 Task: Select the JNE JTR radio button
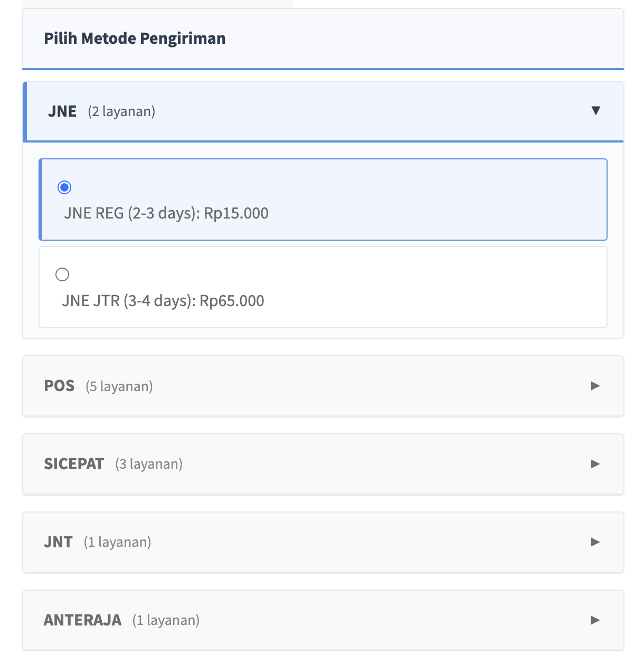tap(62, 274)
